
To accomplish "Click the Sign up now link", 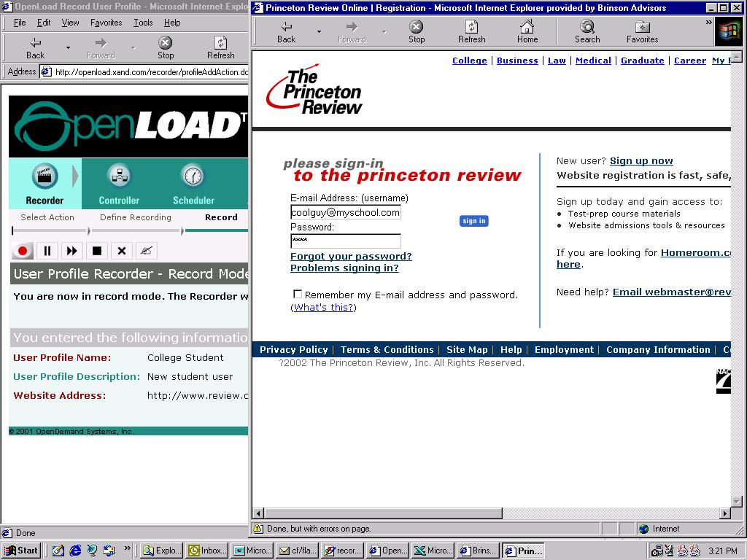I will point(641,161).
